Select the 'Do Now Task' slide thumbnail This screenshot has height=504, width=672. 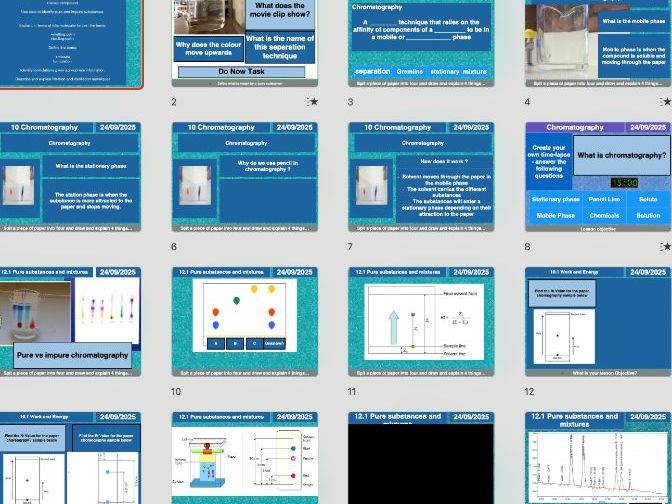pyautogui.click(x=245, y=43)
